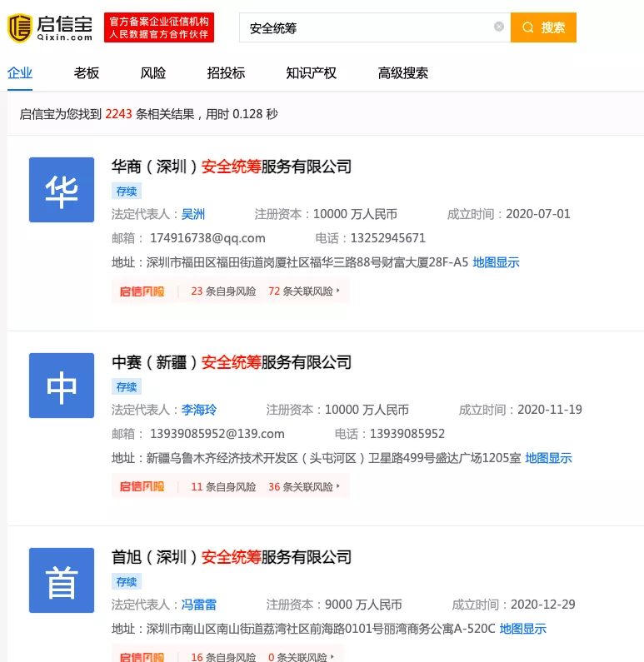Click the search field containing 安全统筹

click(x=375, y=27)
